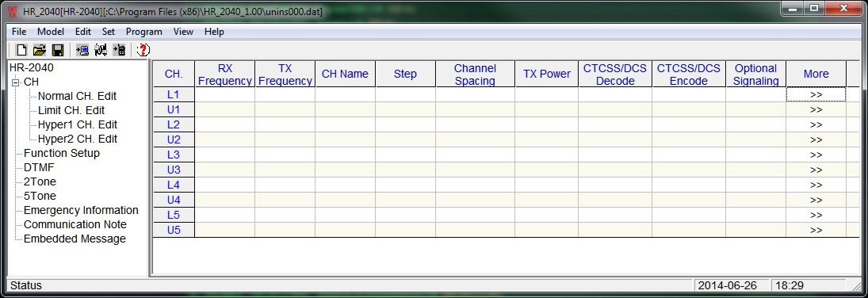Screen dimensions: 868x298
Task: Open Emergency Information in tree
Action: (x=81, y=210)
